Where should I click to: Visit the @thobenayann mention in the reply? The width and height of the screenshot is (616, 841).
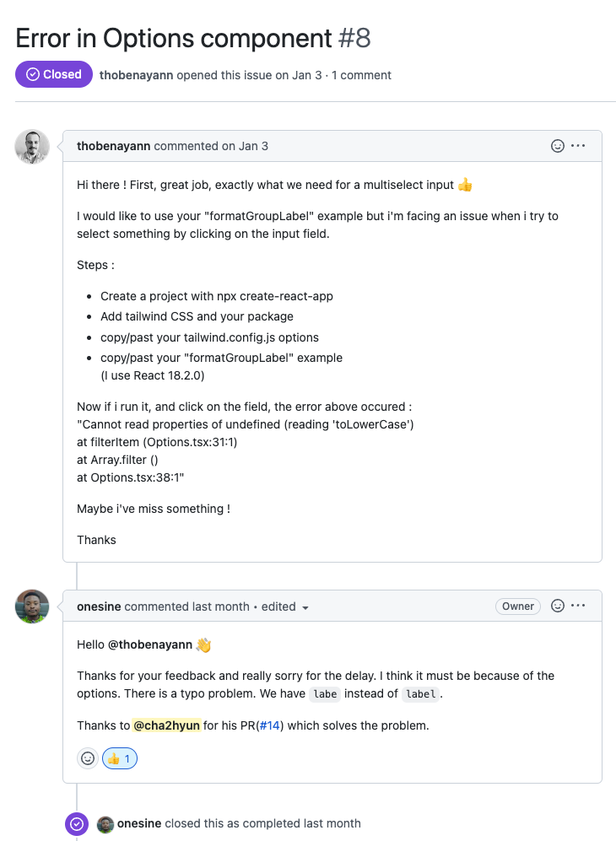(x=149, y=644)
